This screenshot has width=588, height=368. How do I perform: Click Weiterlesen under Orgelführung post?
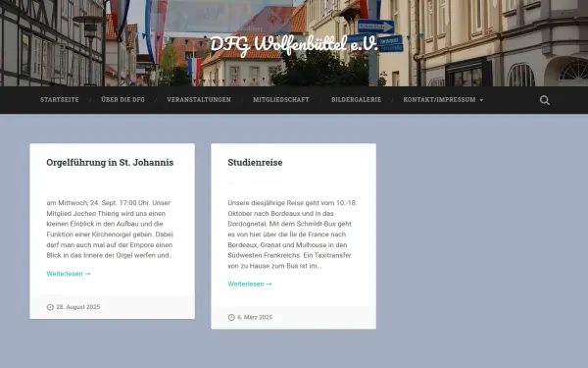pos(69,274)
